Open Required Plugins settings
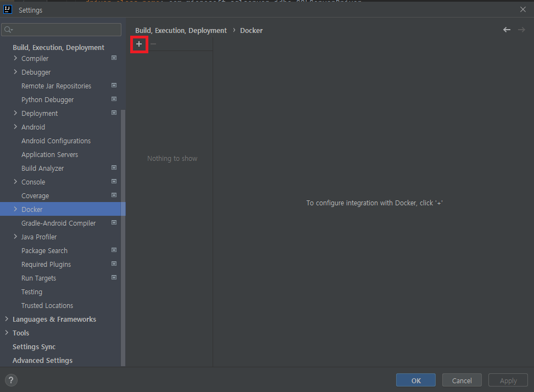The height and width of the screenshot is (392, 534). (46, 265)
